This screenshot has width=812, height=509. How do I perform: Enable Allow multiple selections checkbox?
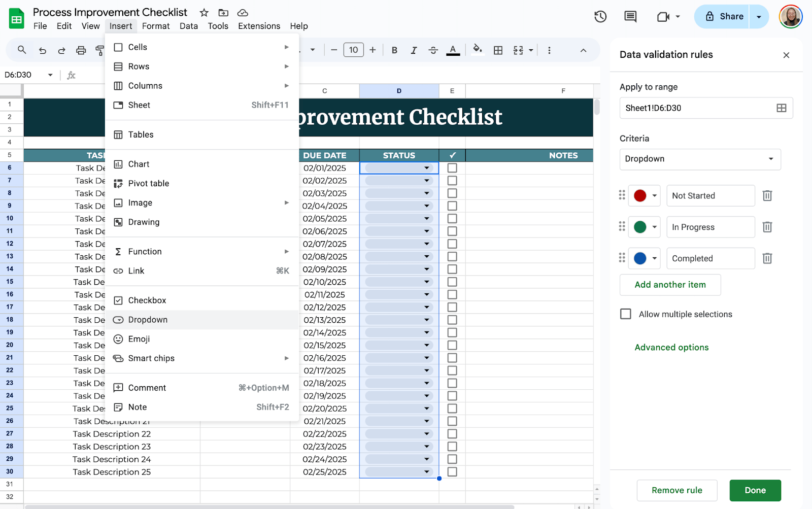(x=626, y=314)
